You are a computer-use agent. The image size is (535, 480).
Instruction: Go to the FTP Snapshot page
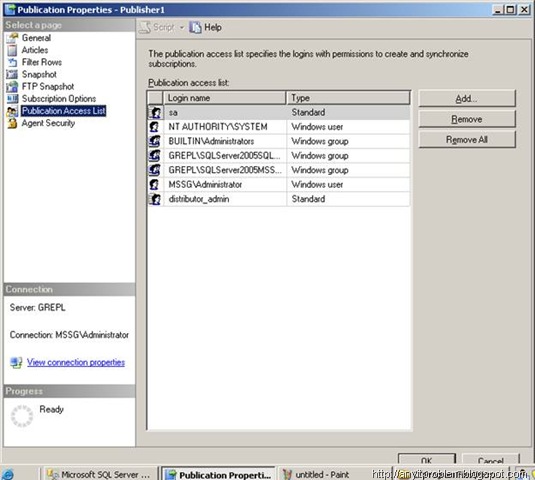pos(48,87)
